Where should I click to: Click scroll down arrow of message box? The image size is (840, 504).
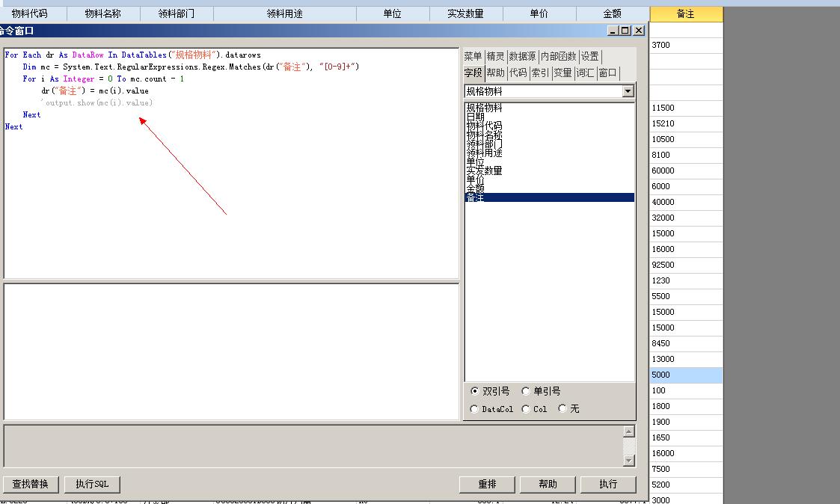pyautogui.click(x=630, y=460)
